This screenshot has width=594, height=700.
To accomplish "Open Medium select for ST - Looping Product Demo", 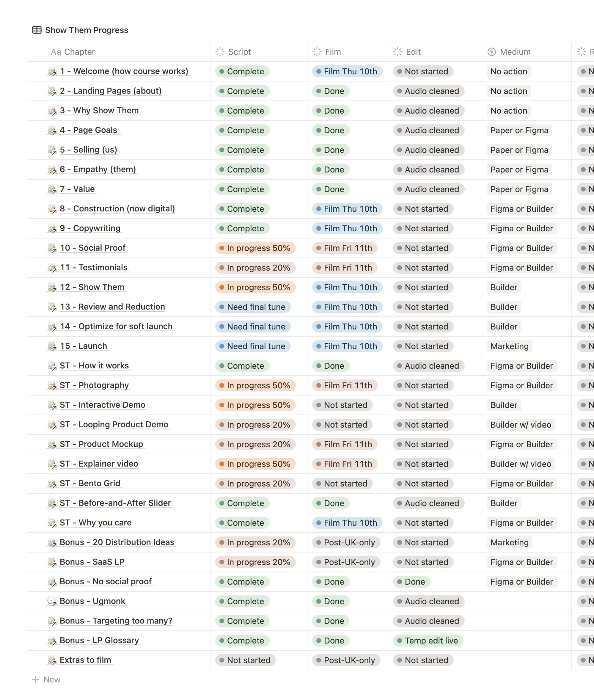I will coord(521,425).
